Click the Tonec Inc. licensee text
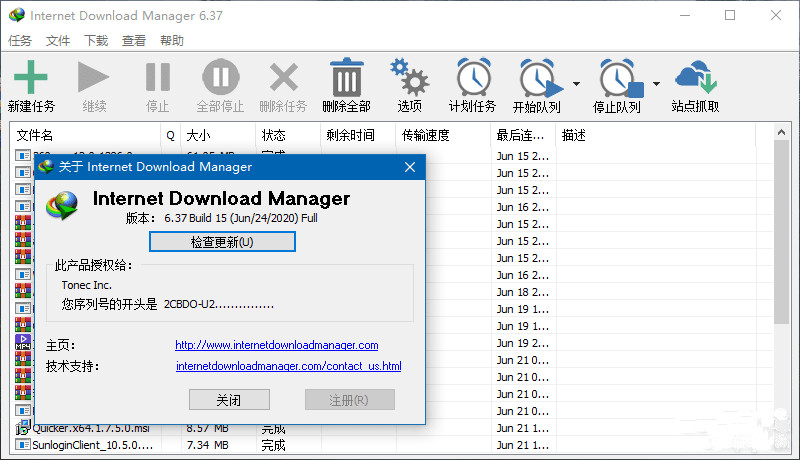The height and width of the screenshot is (460, 800). click(x=86, y=285)
